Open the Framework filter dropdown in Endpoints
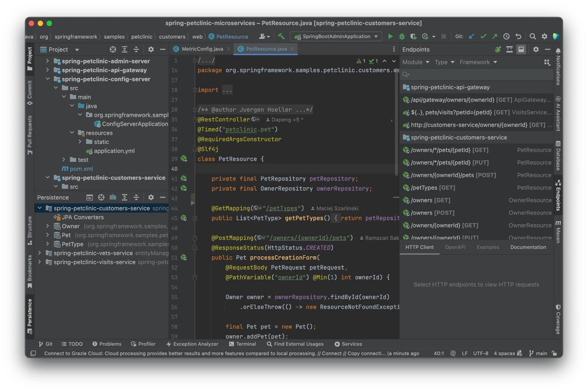This screenshot has height=391, width=588. (x=478, y=62)
